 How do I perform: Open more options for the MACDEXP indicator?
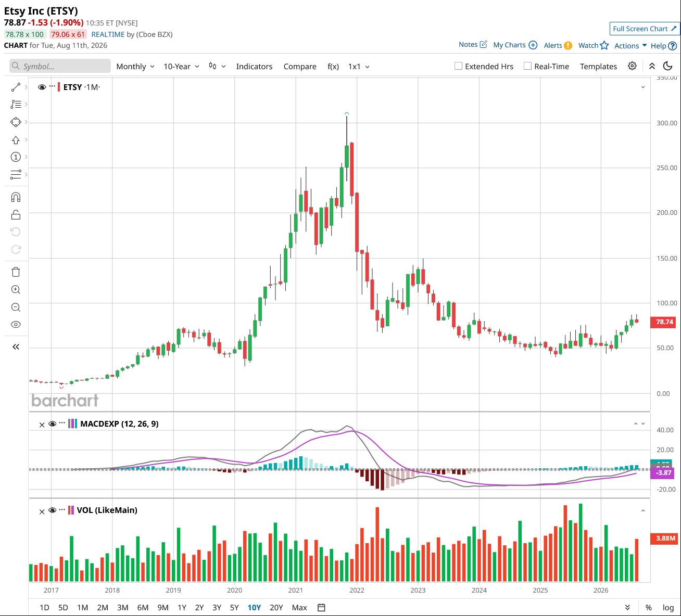click(62, 423)
